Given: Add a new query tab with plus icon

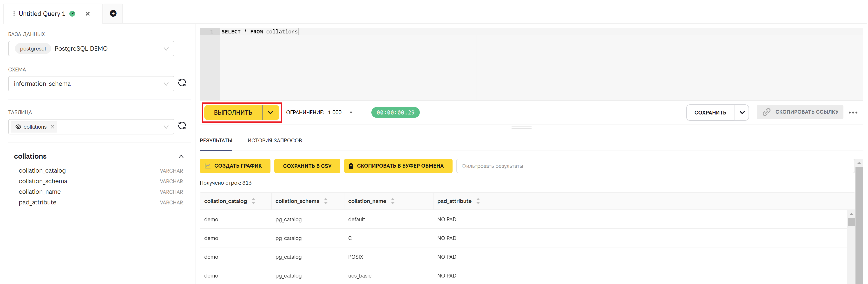Looking at the screenshot, I should (113, 13).
